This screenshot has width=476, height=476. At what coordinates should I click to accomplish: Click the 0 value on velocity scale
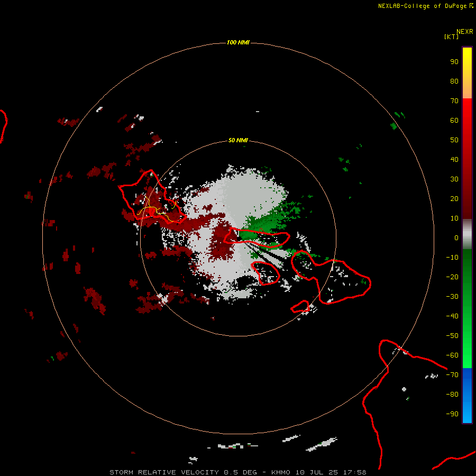tap(456, 237)
